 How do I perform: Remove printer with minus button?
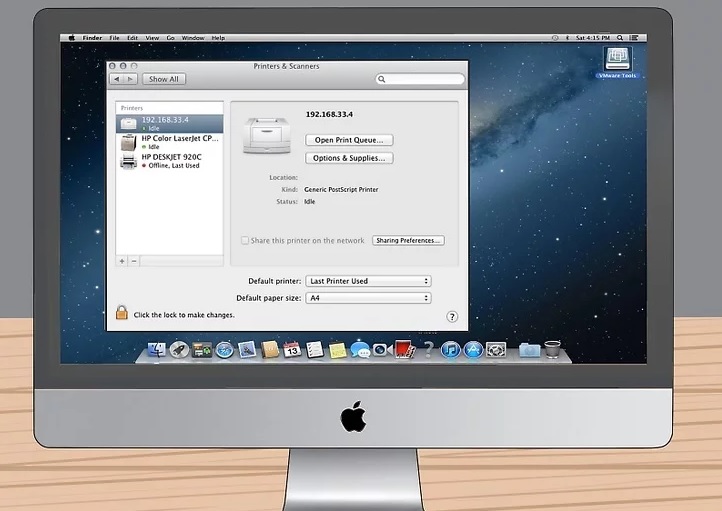tap(134, 261)
